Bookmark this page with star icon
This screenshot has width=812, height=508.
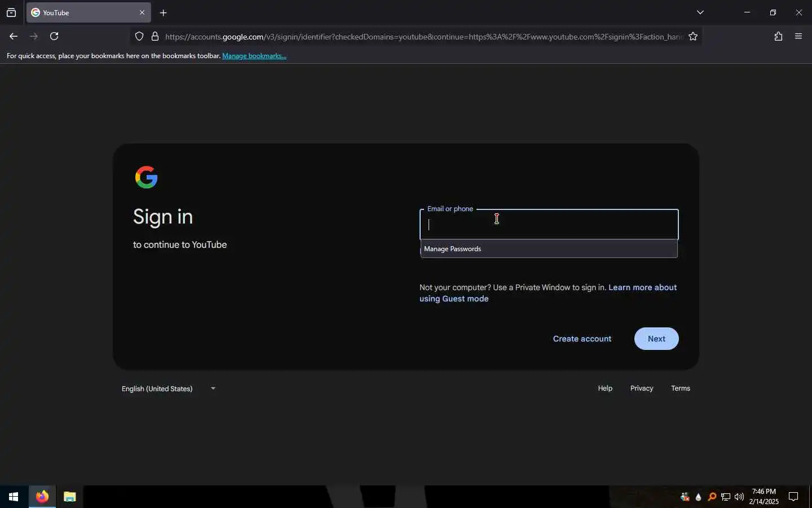693,37
